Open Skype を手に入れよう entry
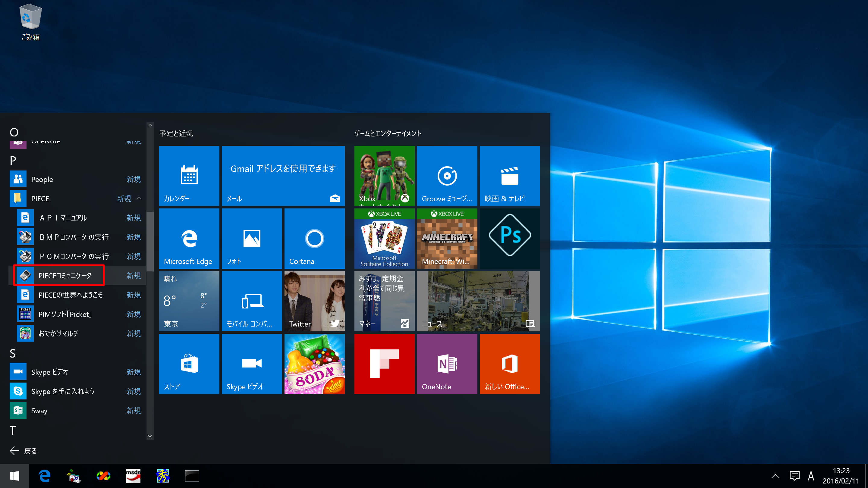 coord(77,391)
